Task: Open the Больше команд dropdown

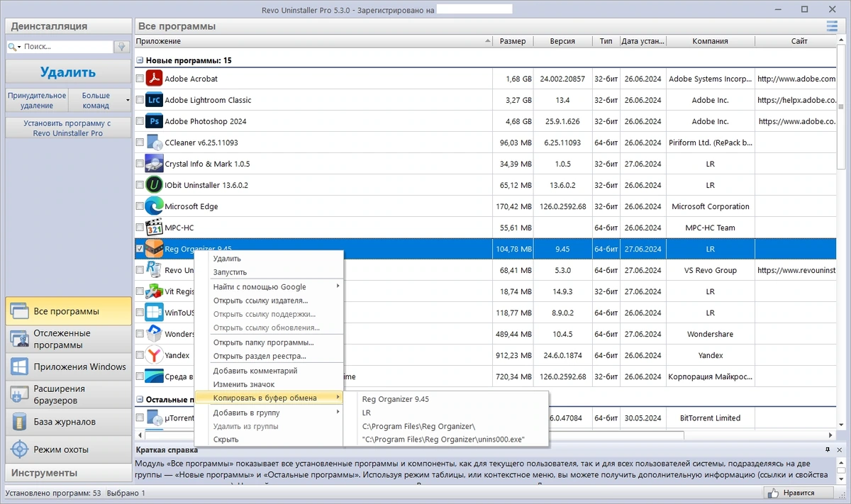Action: [100, 100]
